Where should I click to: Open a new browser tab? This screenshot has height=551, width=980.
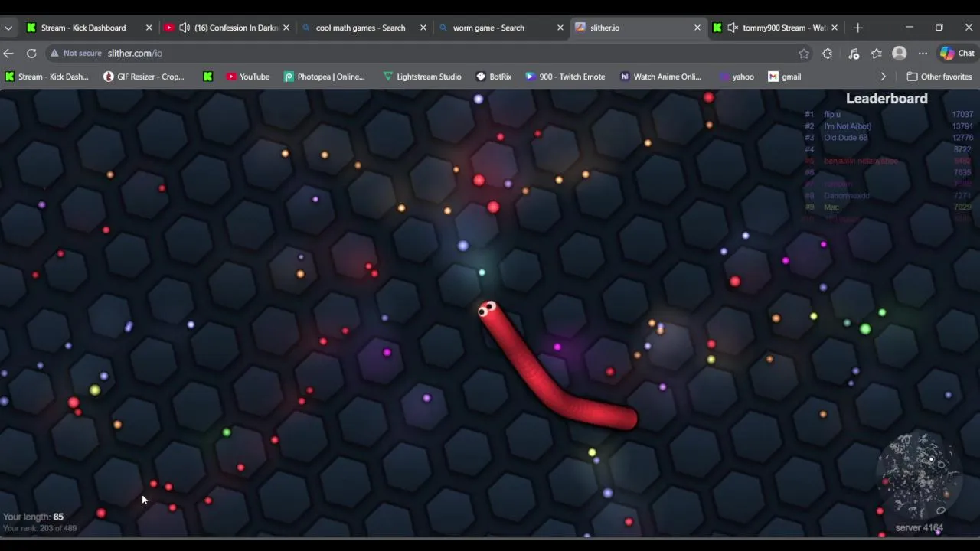point(858,28)
